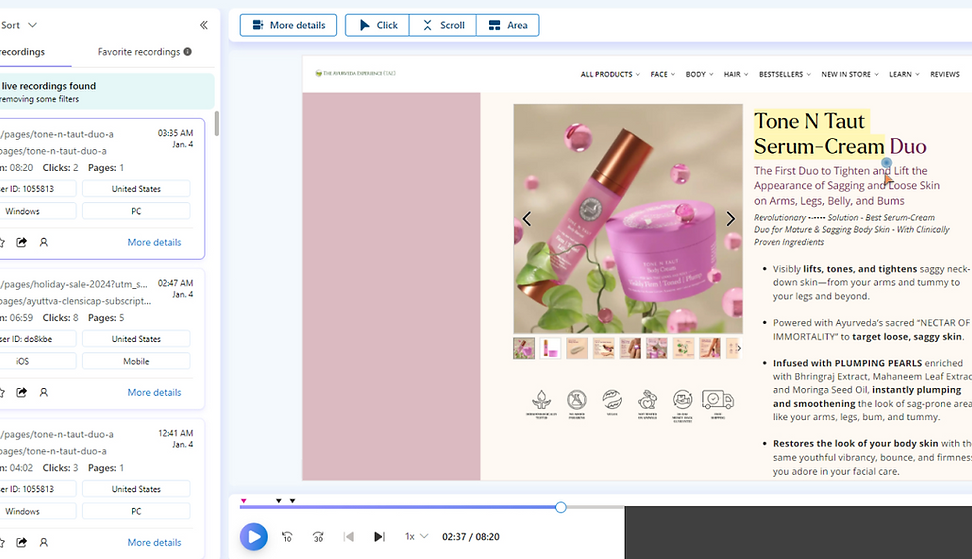The image size is (972, 559).
Task: Open More details for 02:47 AM recording
Action: click(x=154, y=392)
